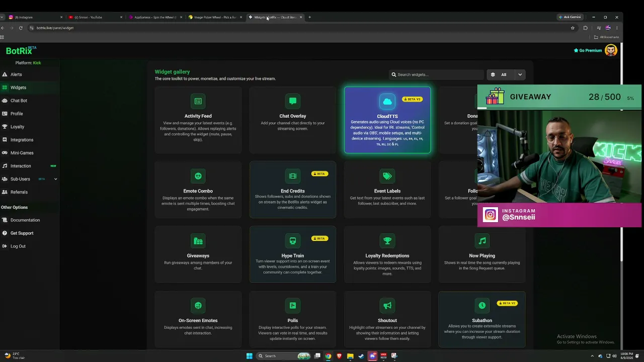
Task: Expand the Sub-Users sidebar submenu
Action: point(55,179)
